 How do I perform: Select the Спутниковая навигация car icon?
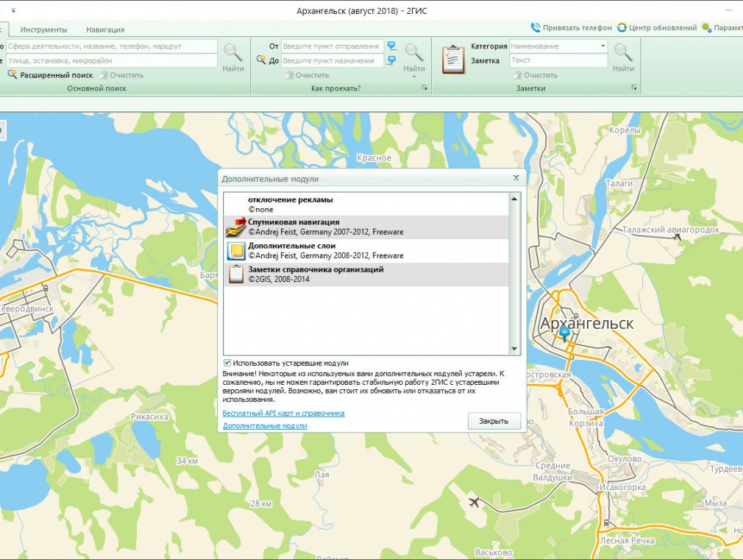tap(236, 227)
